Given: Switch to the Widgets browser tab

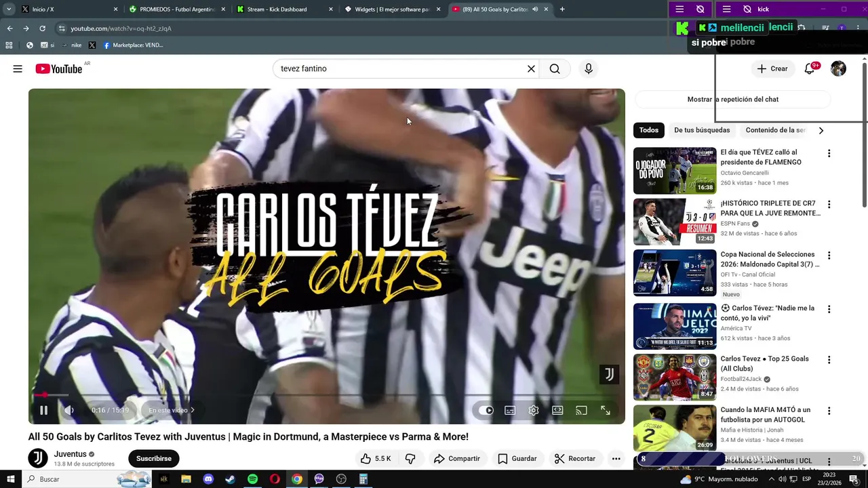Looking at the screenshot, I should coord(392,9).
